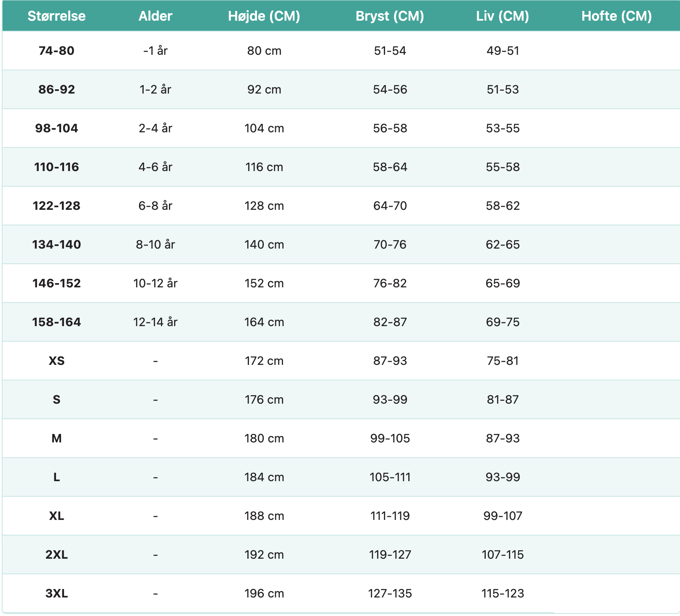Click the height value '192 cm'
Screen dimensions: 680x616
tap(264, 554)
